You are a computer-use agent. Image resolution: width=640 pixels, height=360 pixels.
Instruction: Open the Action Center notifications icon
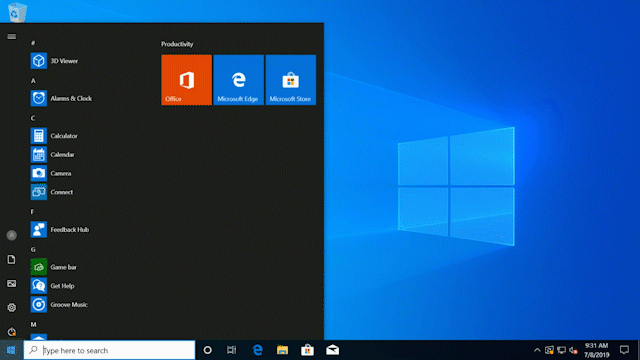pos(624,350)
